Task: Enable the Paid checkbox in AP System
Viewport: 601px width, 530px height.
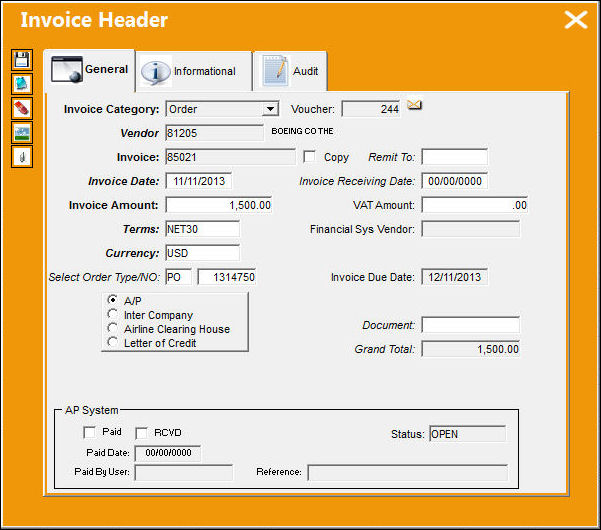Action: 90,432
